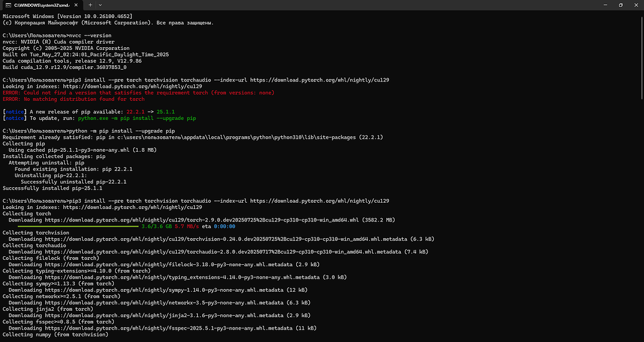Expand the new tab profile dropdown chevron
The image size is (644, 342).
pos(103,4)
